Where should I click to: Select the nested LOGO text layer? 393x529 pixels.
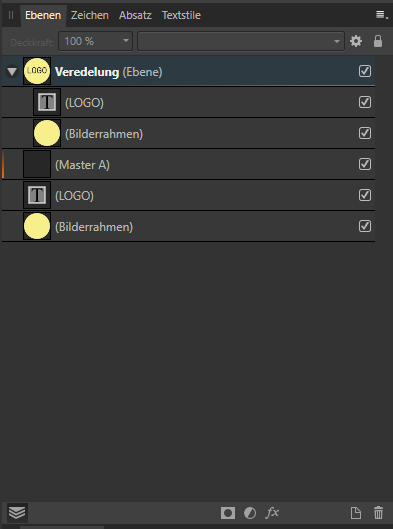coord(188,102)
